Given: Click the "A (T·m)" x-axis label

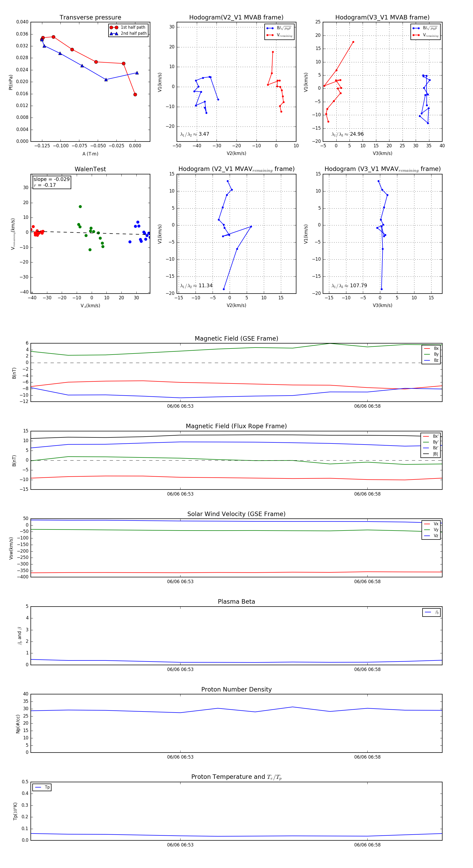Looking at the screenshot, I should [x=90, y=154].
